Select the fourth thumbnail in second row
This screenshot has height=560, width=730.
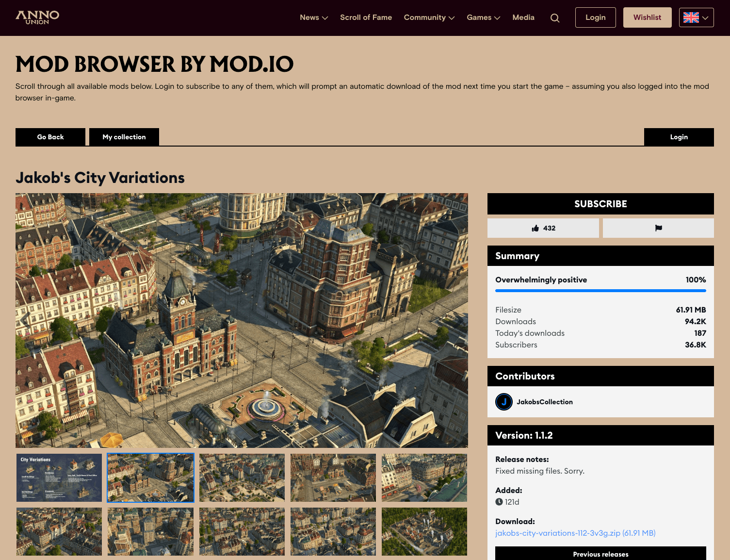click(333, 532)
